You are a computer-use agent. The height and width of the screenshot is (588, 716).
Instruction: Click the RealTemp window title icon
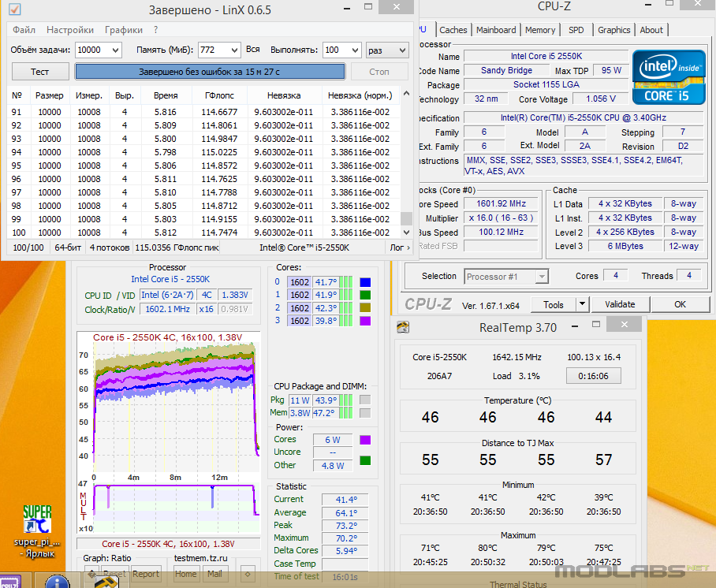(403, 327)
